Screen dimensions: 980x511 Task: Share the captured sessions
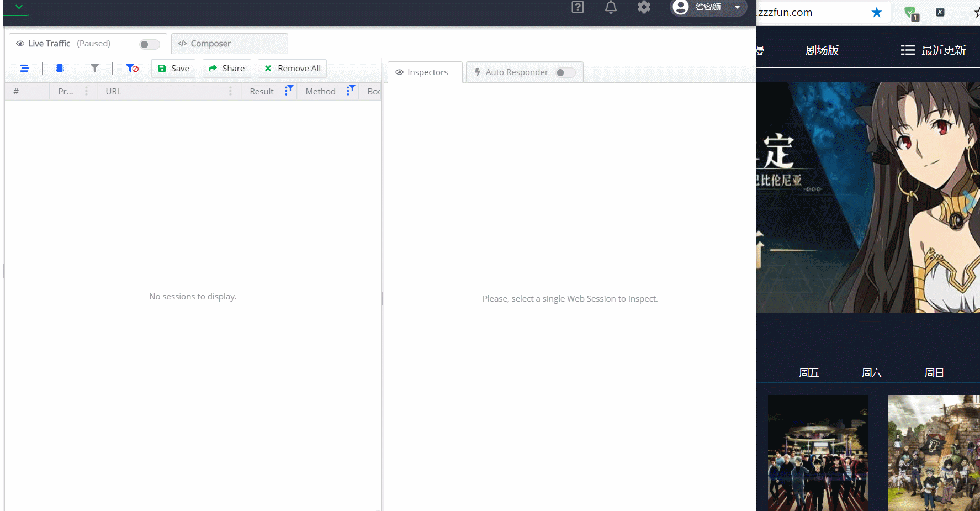coord(226,69)
